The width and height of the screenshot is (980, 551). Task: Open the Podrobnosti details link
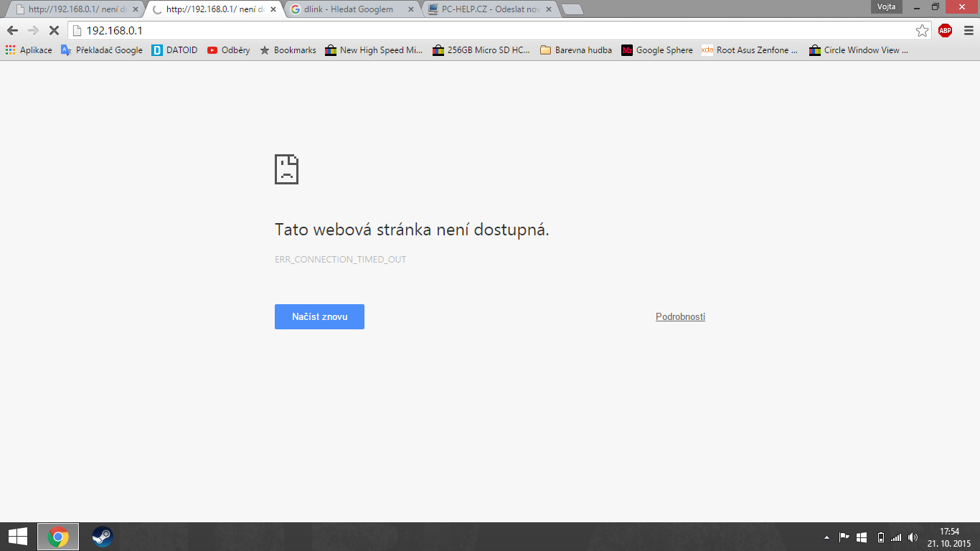tap(680, 316)
